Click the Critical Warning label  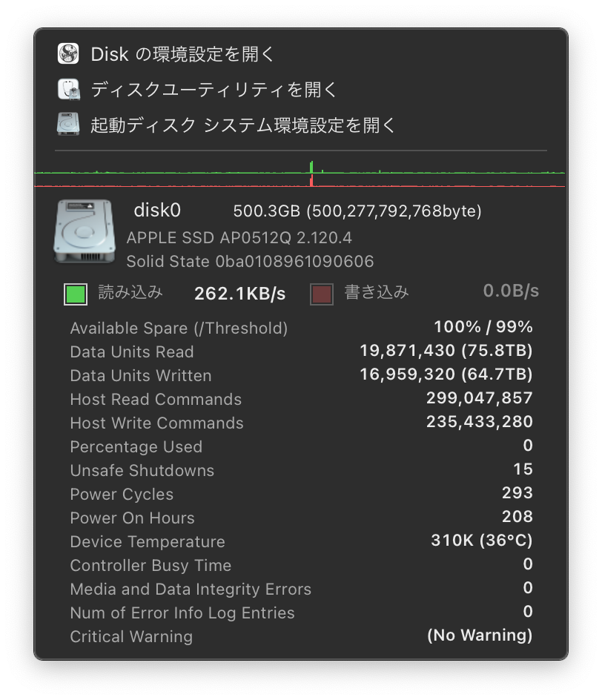pyautogui.click(x=131, y=637)
